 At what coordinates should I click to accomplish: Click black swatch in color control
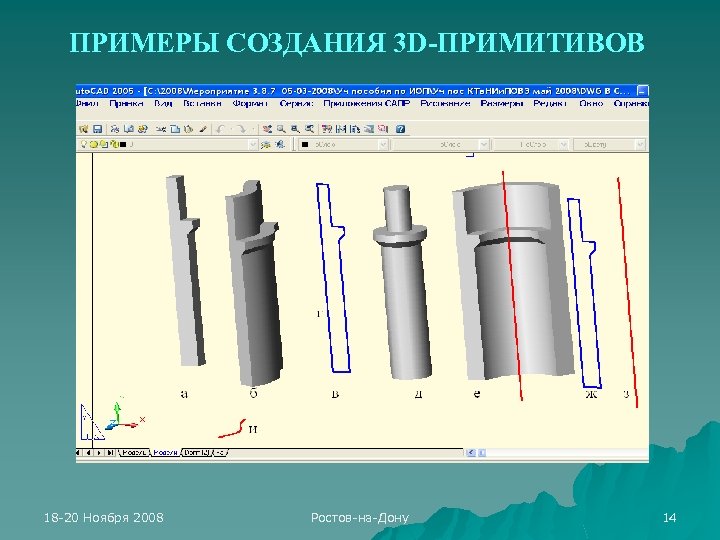pyautogui.click(x=305, y=145)
